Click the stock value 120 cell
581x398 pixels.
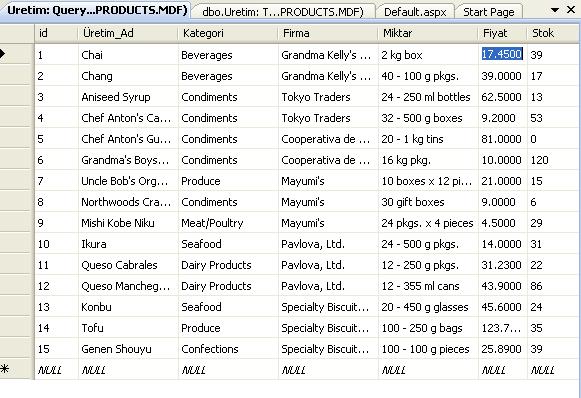pos(553,160)
